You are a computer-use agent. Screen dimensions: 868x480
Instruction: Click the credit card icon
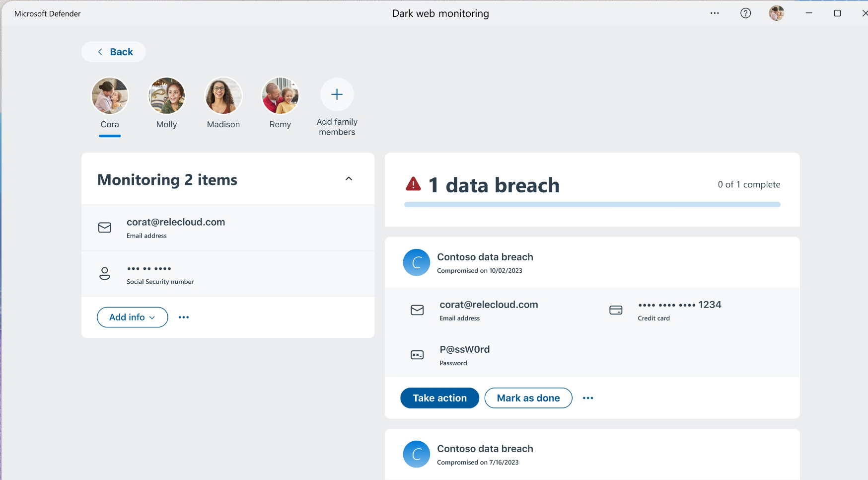click(616, 310)
